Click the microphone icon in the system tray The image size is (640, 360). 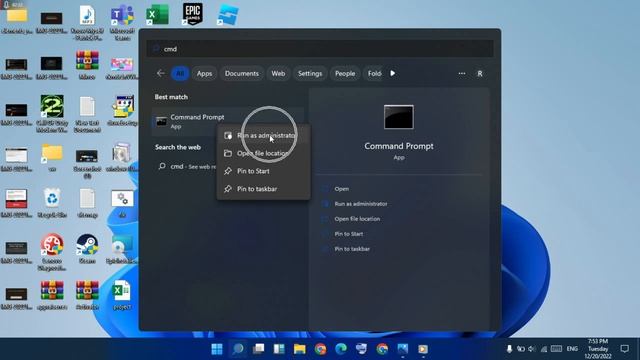coord(509,349)
